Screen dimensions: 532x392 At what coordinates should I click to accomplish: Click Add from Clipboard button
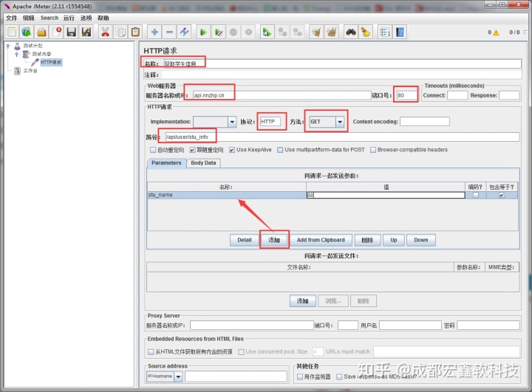[321, 240]
